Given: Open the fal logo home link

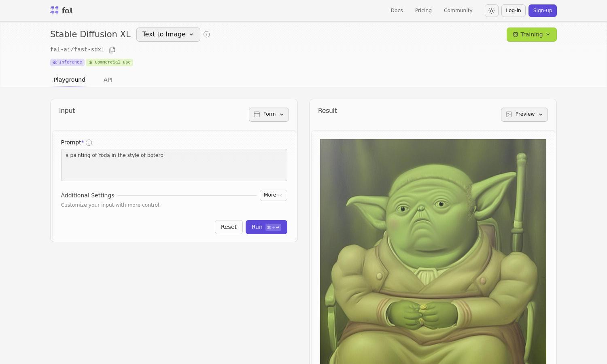Looking at the screenshot, I should (62, 11).
